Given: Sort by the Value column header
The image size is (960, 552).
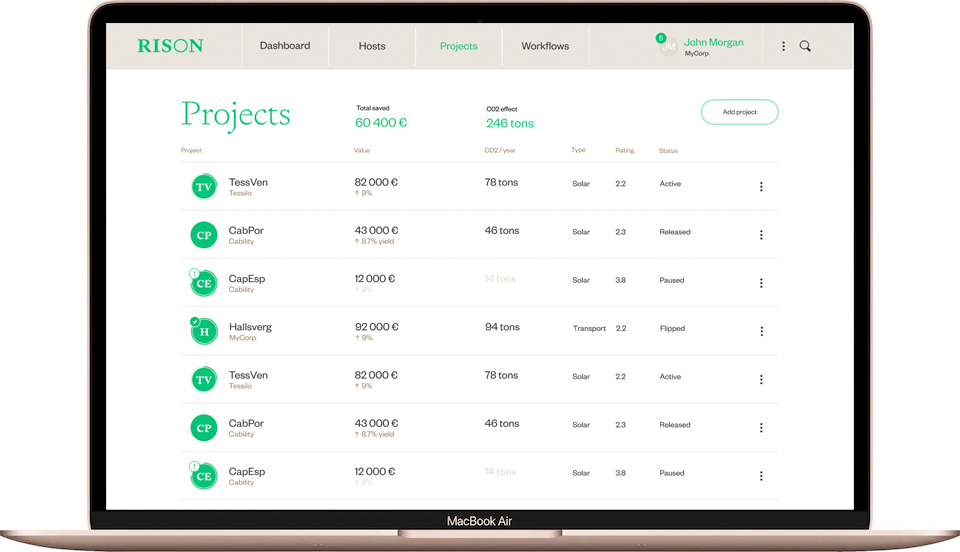Looking at the screenshot, I should (362, 151).
